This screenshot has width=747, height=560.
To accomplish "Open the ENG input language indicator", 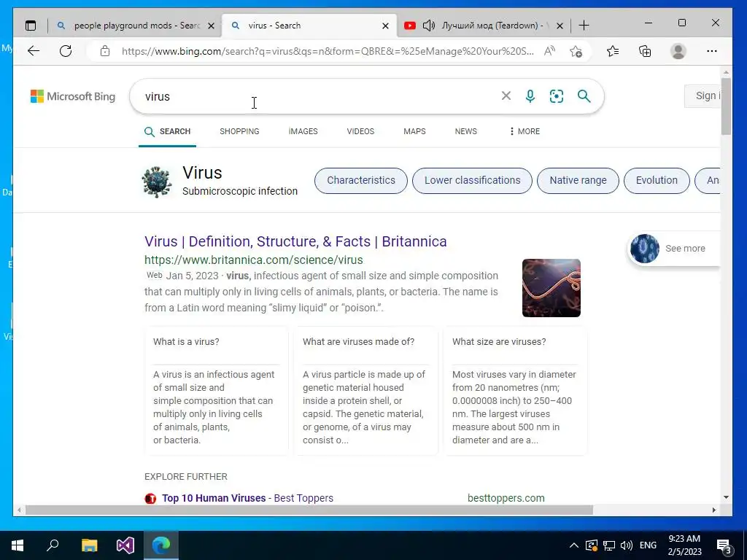I will 648,545.
